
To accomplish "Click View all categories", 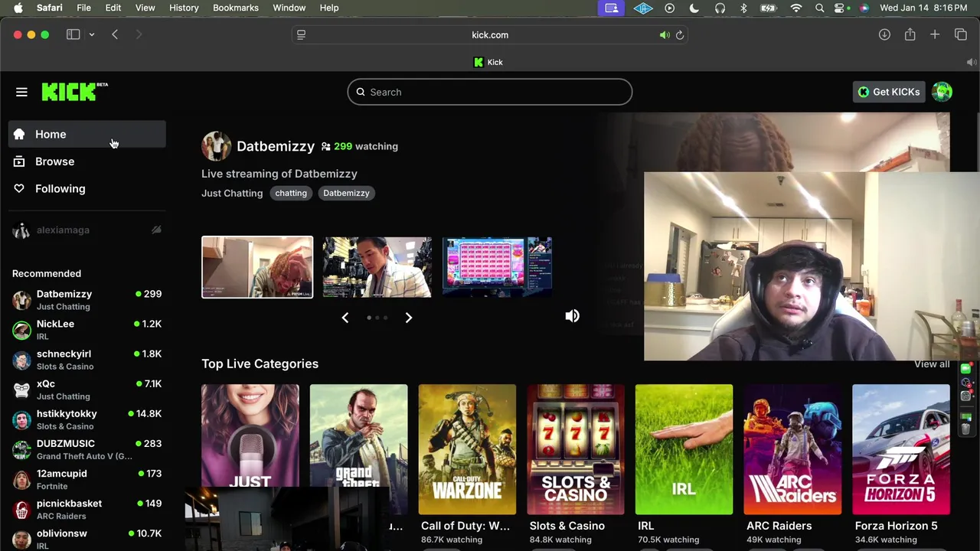I will [932, 364].
